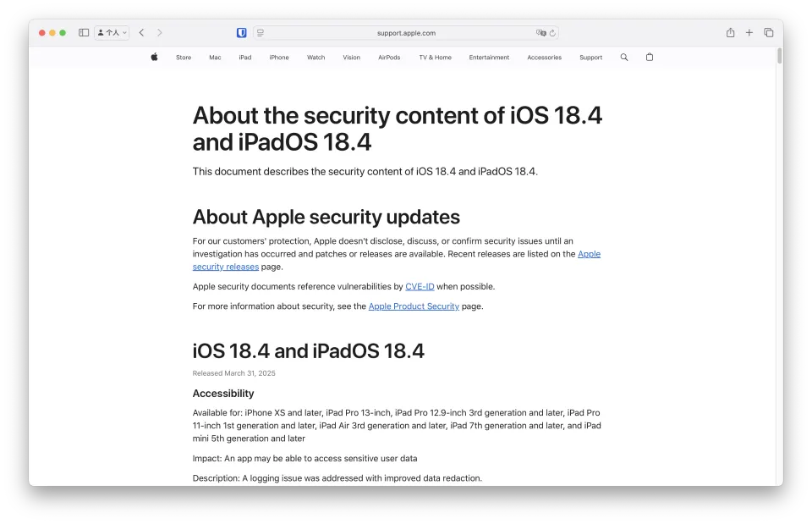Show the tab overview

tap(769, 33)
